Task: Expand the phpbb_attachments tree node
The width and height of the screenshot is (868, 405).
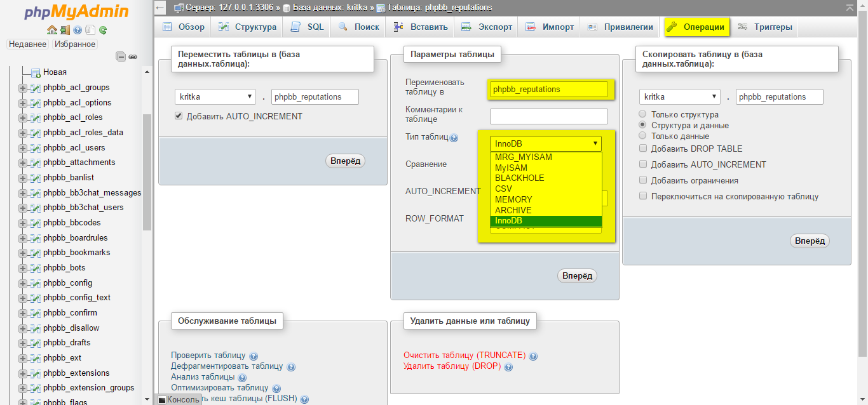Action: point(22,163)
